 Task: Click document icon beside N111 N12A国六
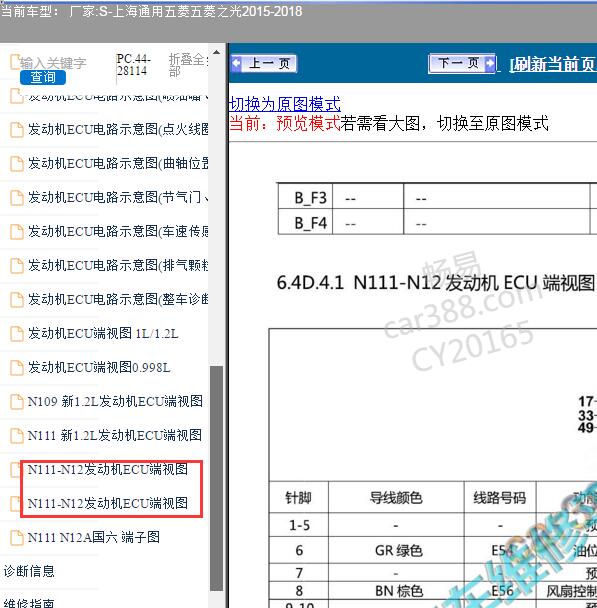(x=16, y=537)
